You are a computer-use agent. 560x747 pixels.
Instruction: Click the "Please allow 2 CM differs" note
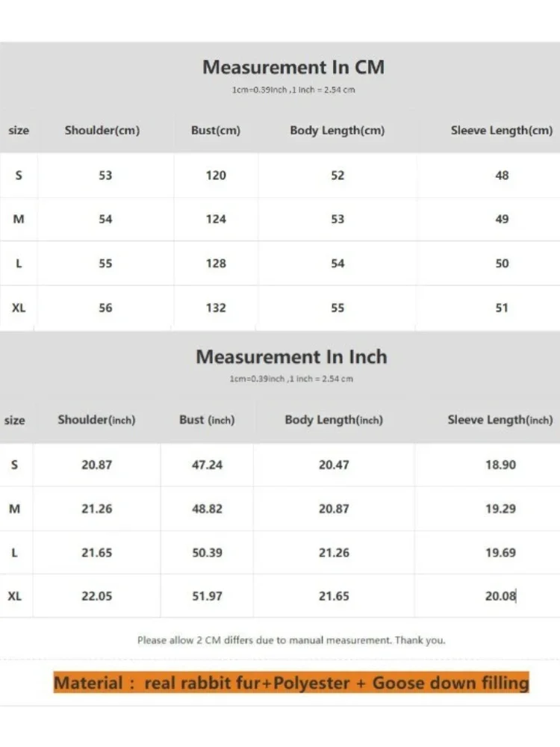tap(291, 640)
